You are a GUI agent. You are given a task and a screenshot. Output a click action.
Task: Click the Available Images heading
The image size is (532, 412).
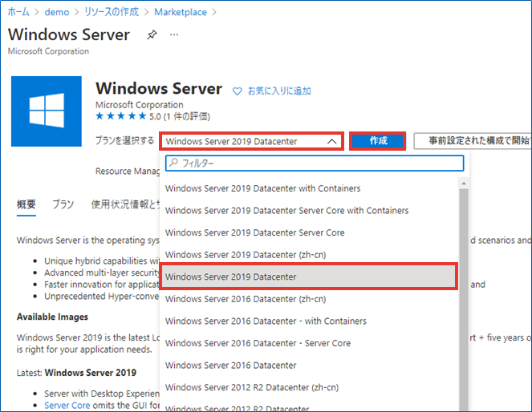tap(52, 317)
